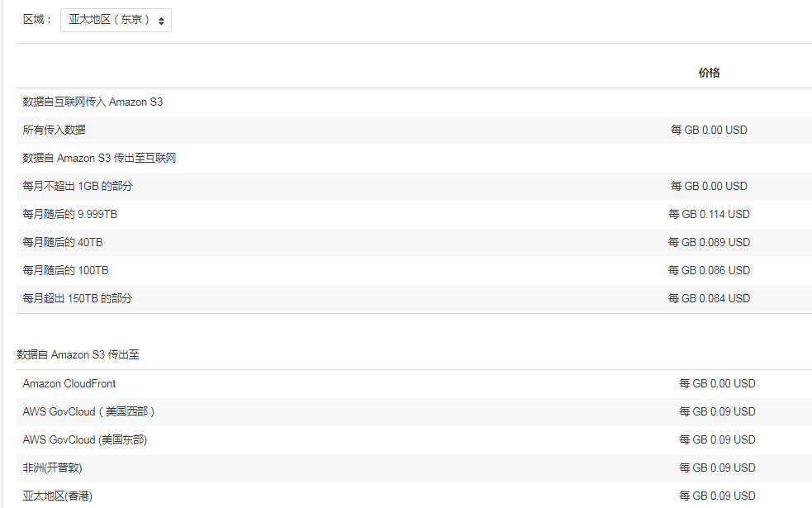Click the 每 GB 0.114 USD price
The image size is (812, 508).
[x=709, y=214]
